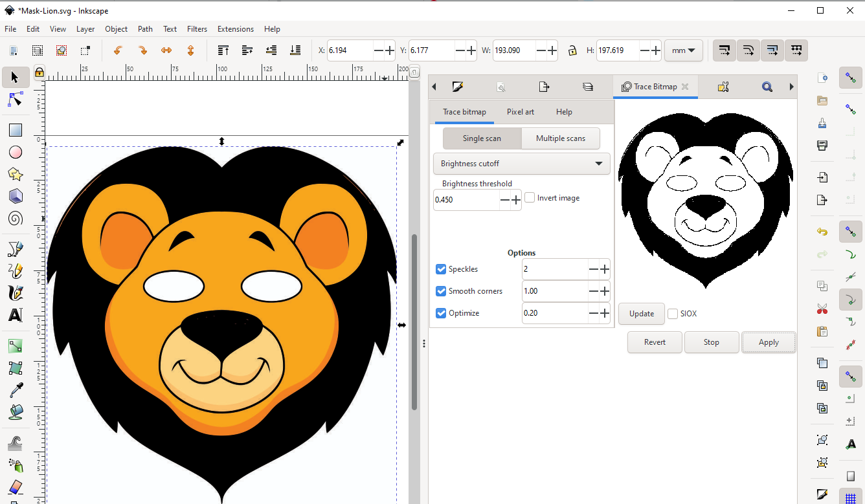This screenshot has height=504, width=865.
Task: Expand the right dock tabs arrow
Action: tap(791, 87)
